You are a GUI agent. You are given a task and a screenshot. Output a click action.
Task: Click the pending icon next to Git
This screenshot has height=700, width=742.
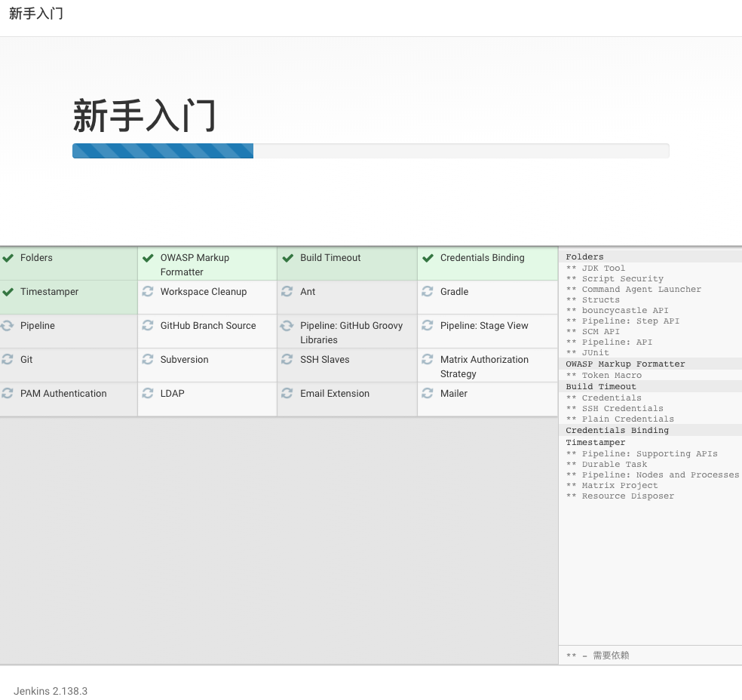[7, 359]
